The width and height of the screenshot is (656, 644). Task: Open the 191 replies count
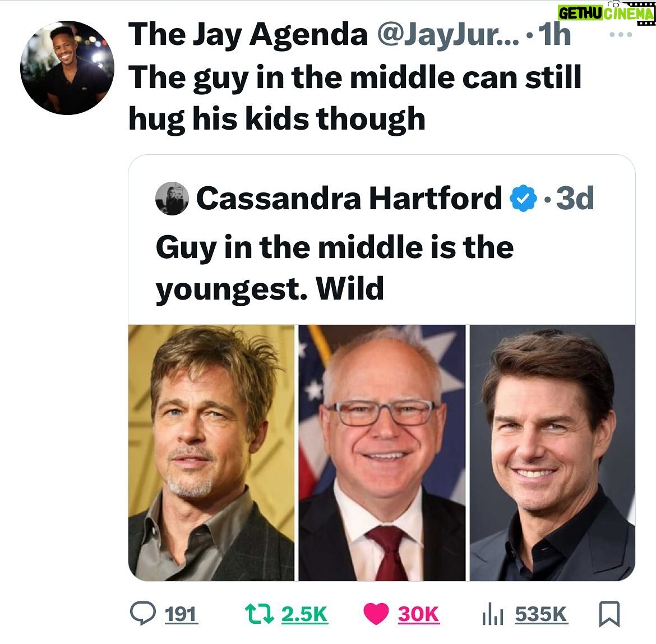coord(181,614)
